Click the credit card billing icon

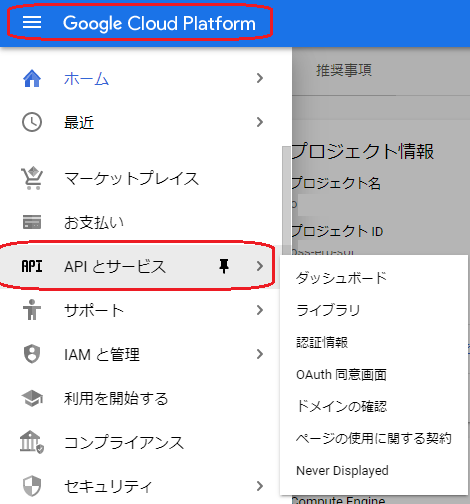(32, 222)
